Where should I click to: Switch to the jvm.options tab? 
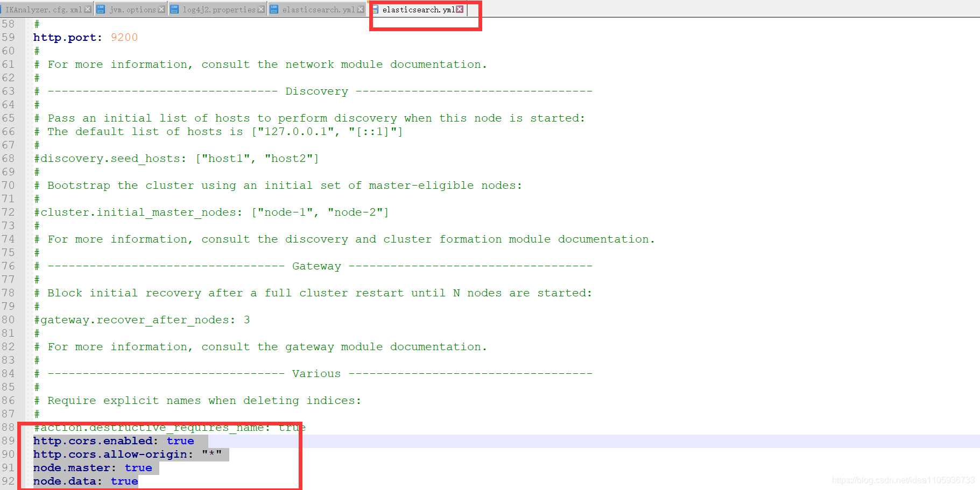[132, 10]
